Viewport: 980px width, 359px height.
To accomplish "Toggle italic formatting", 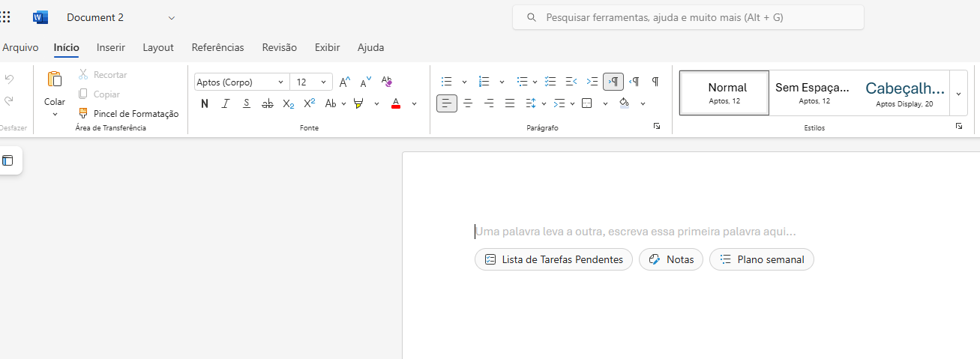I will (x=225, y=103).
